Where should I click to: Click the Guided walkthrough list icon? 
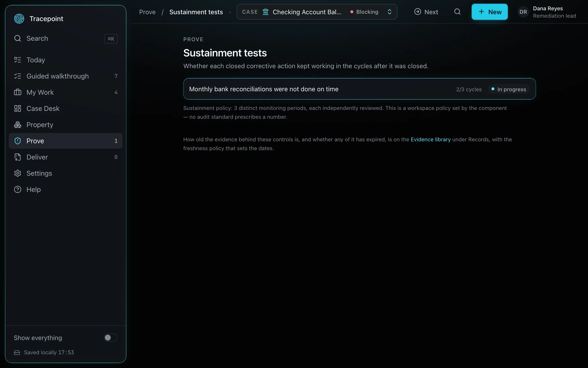[18, 76]
